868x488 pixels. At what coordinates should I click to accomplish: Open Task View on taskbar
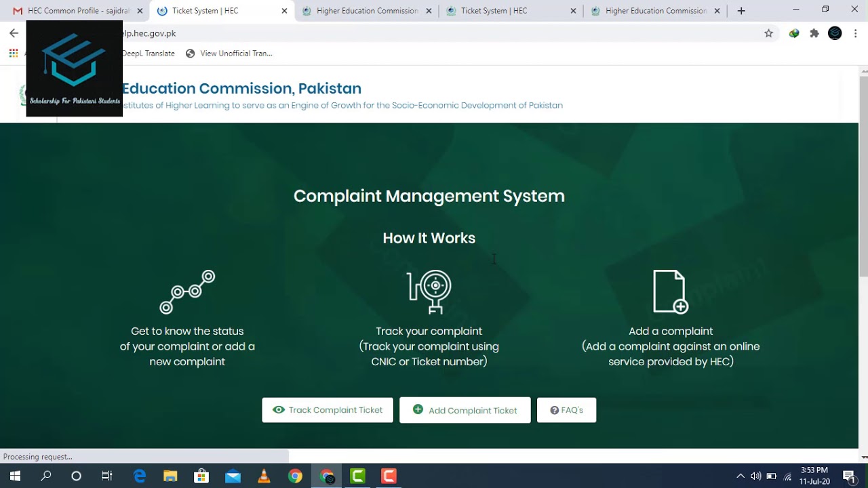107,476
